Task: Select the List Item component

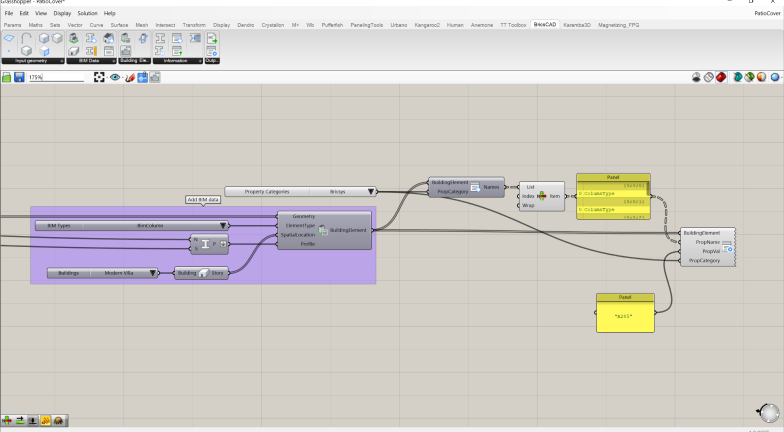Action: click(542, 196)
